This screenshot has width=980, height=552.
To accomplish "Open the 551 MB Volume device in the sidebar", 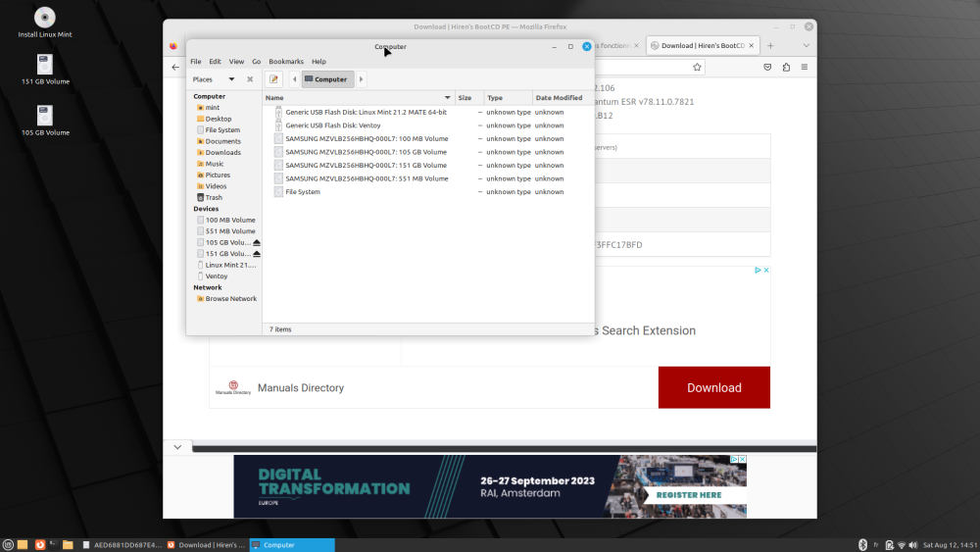I will click(225, 231).
